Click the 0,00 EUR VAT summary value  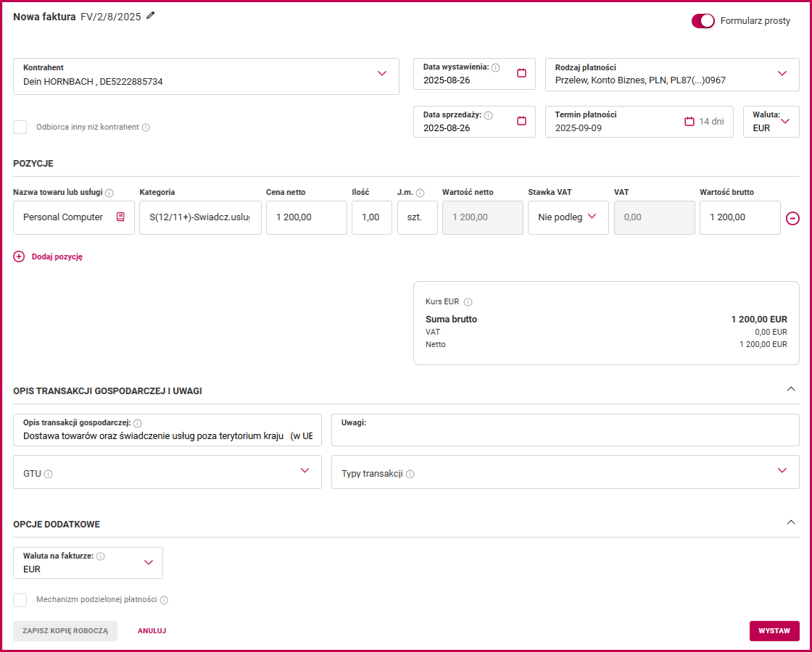771,333
